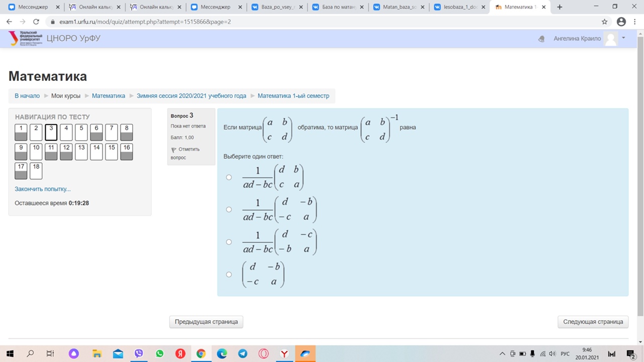Go back using browser back arrow

pyautogui.click(x=9, y=22)
